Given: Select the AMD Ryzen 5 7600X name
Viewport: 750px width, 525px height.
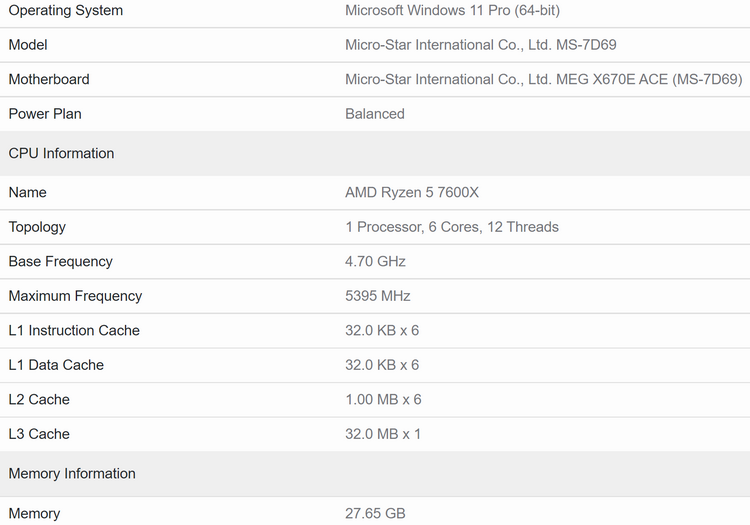Looking at the screenshot, I should tap(412, 192).
